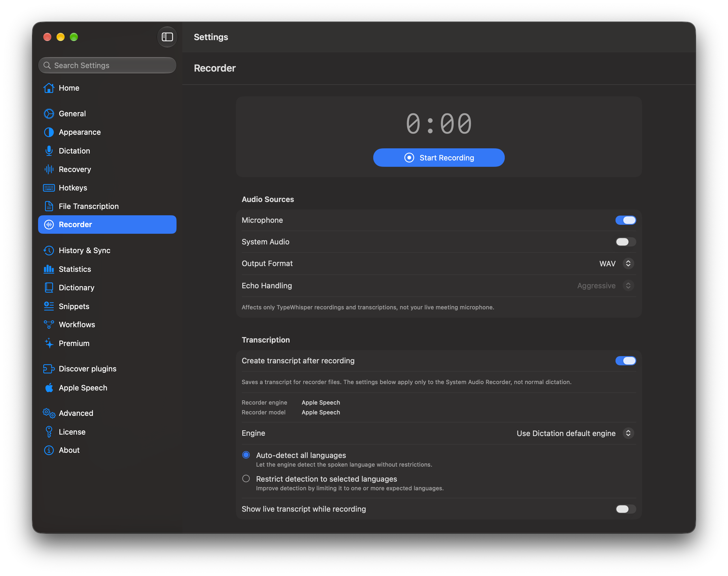Click the Premium sparkle icon
This screenshot has height=576, width=728.
49,343
